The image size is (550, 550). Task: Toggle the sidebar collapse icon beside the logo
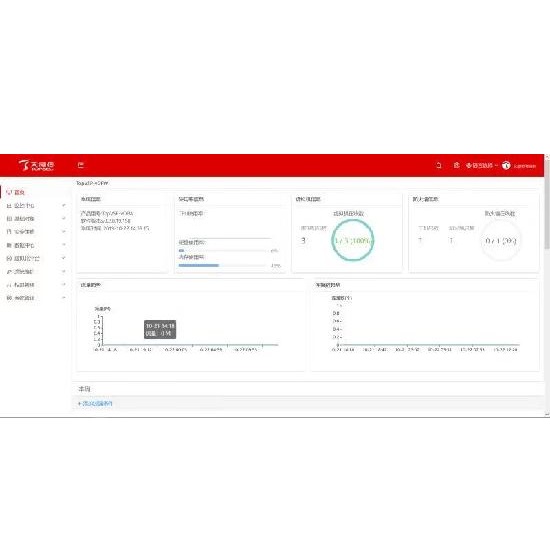click(81, 165)
